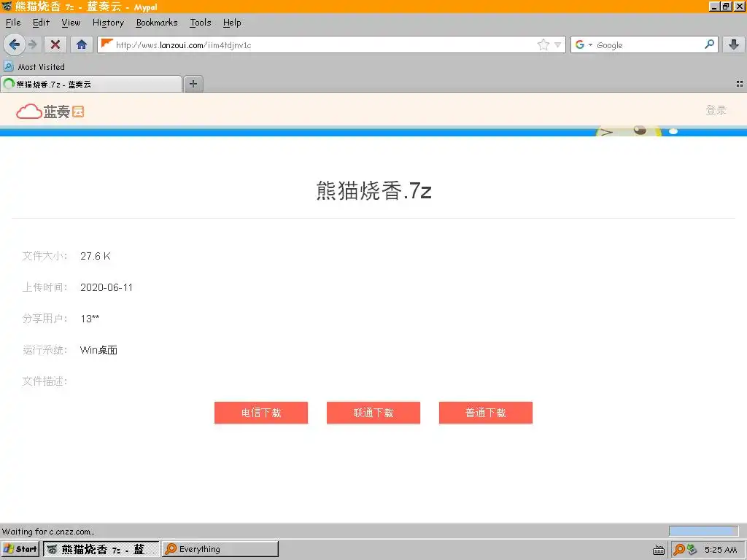Image resolution: width=747 pixels, height=560 pixels.
Task: Go back with the Back arrow button
Action: click(x=15, y=44)
